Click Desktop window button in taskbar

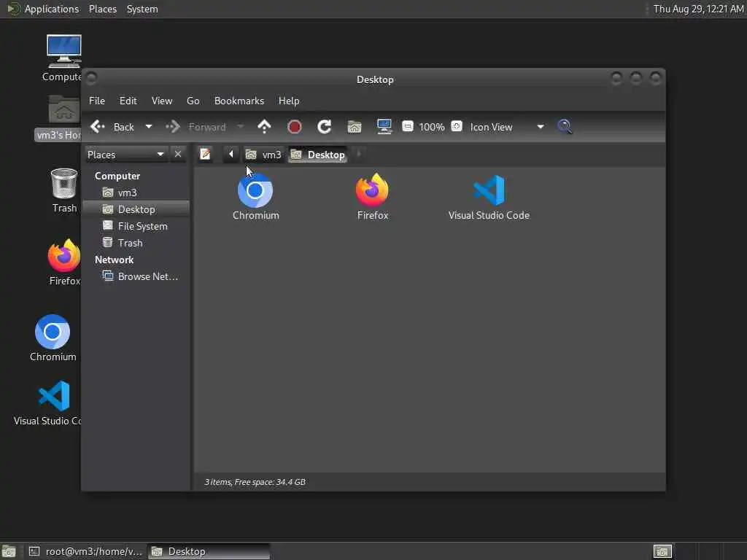coord(209,551)
